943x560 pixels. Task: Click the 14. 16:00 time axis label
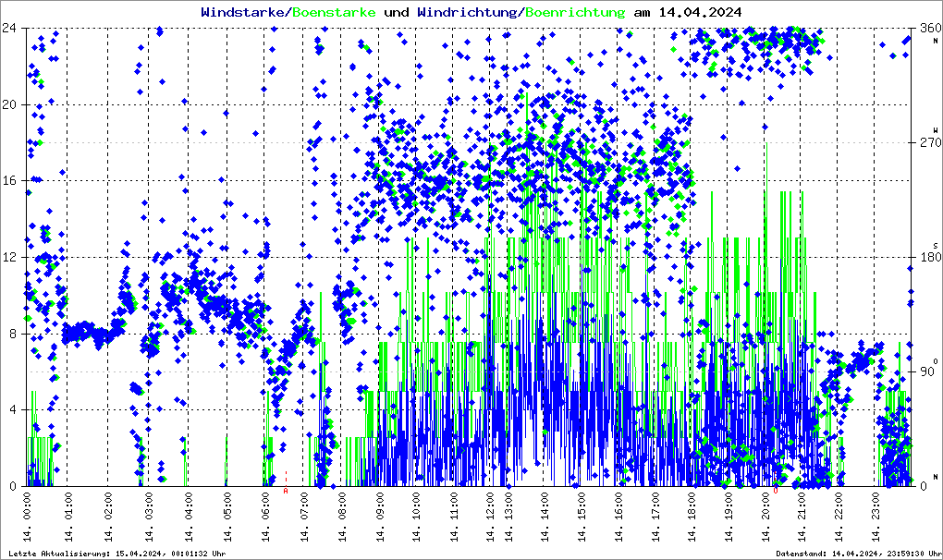coord(618,517)
